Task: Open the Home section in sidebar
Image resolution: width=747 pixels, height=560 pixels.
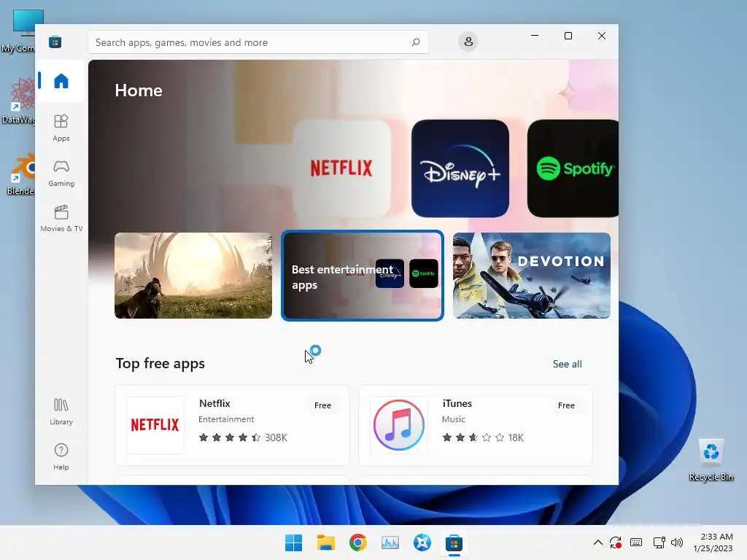Action: [x=61, y=81]
